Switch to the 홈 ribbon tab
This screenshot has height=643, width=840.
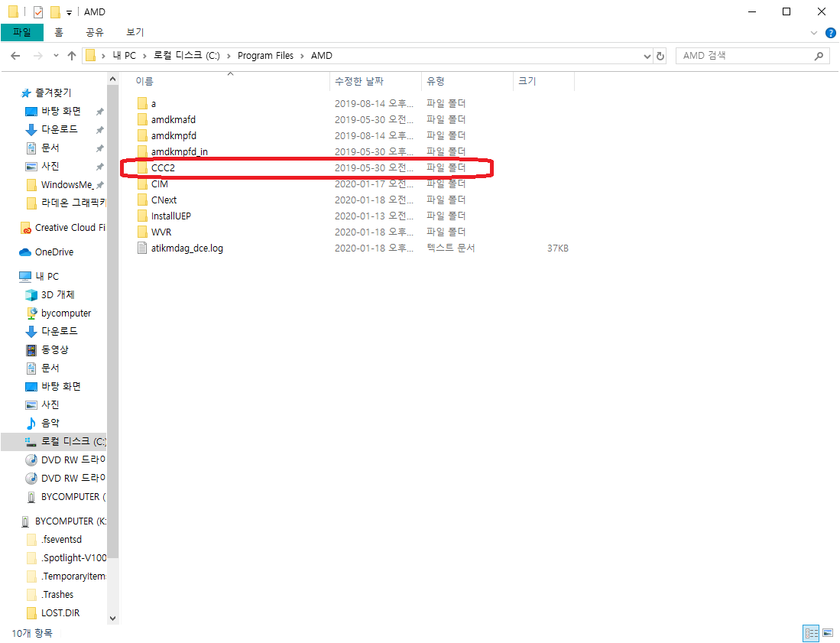point(59,32)
